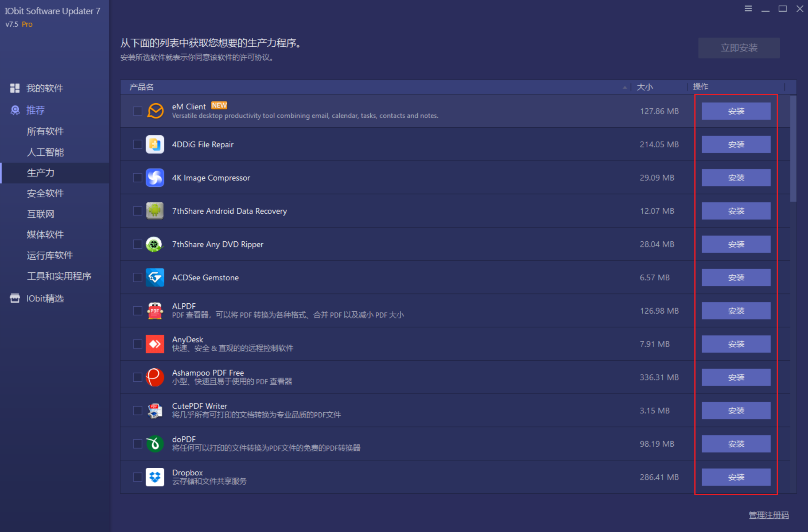Click the AnyDesk app icon

tap(155, 344)
